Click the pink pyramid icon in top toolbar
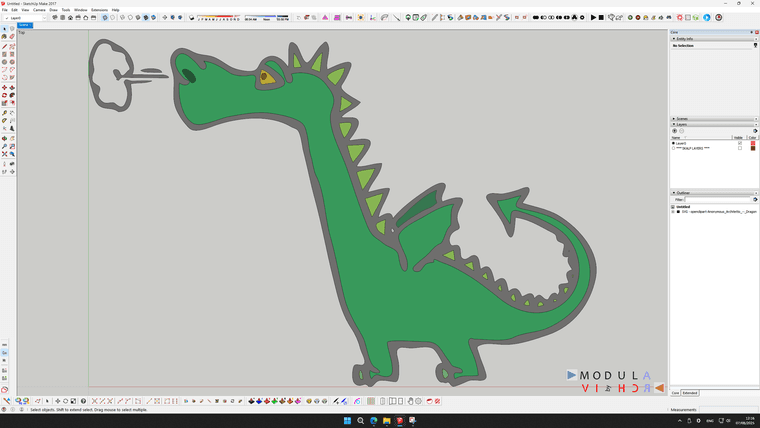The image size is (760, 428). [x=325, y=17]
